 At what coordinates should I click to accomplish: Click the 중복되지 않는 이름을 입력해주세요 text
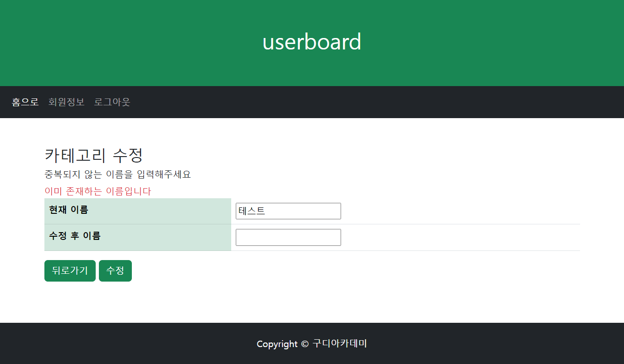point(118,174)
